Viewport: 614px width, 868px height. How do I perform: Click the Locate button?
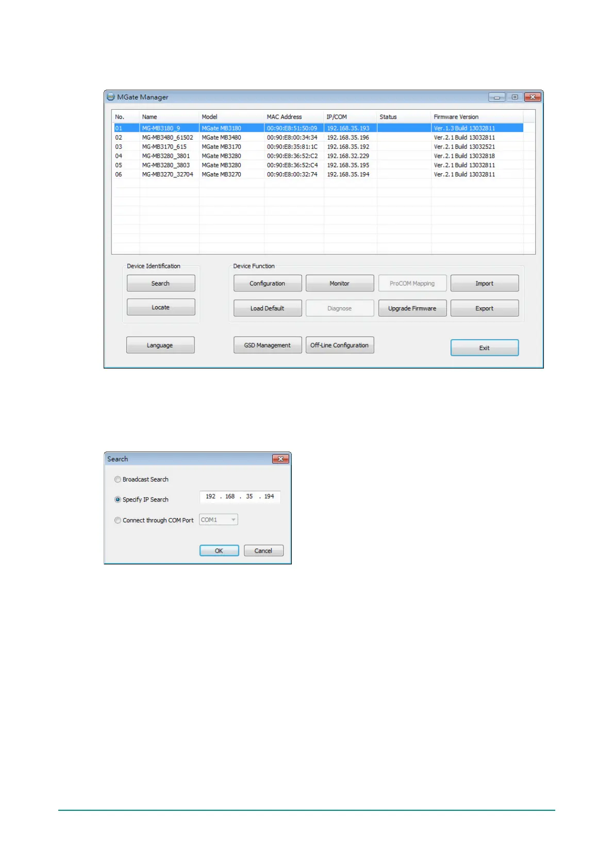pos(161,307)
